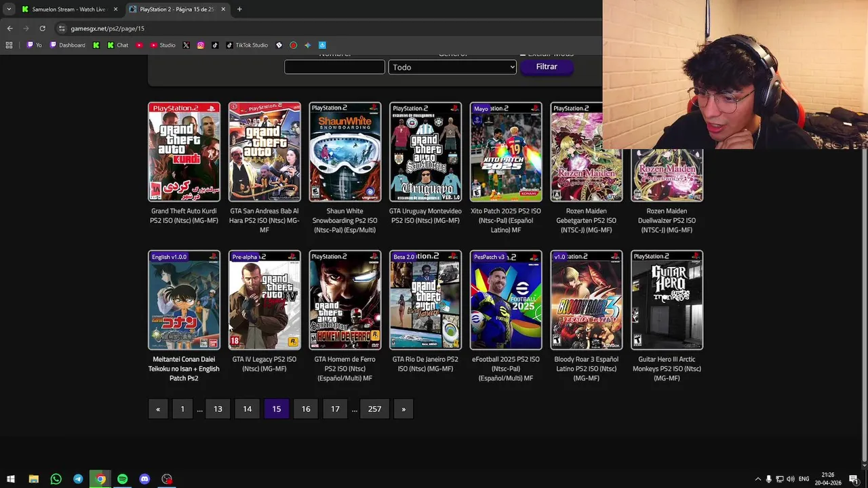Open GTA IV Legacy cover image
This screenshot has width=868, height=488.
pyautogui.click(x=264, y=300)
